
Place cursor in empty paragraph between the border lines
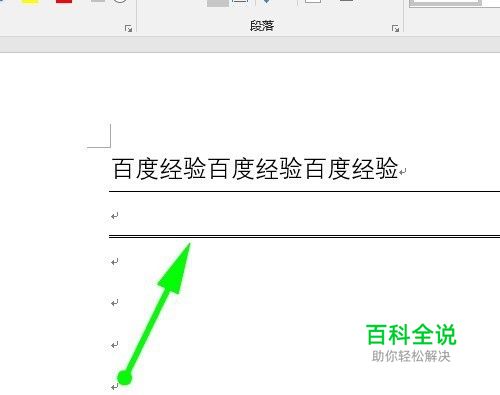pyautogui.click(x=115, y=216)
